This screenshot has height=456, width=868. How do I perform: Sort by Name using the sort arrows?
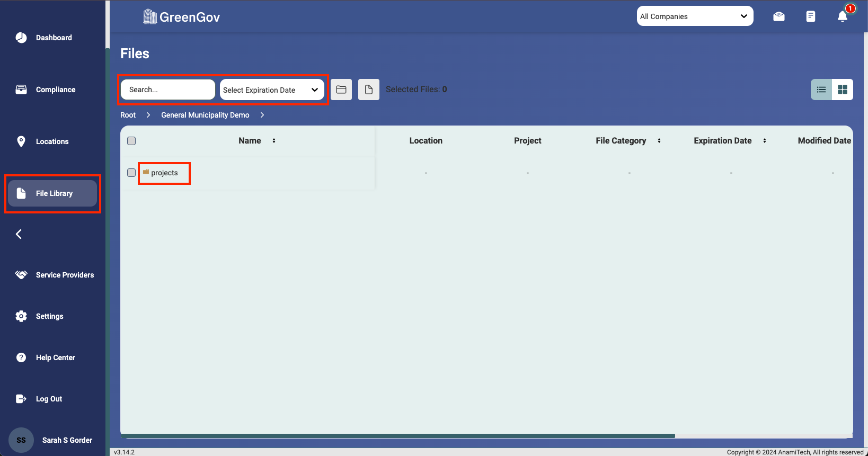274,141
